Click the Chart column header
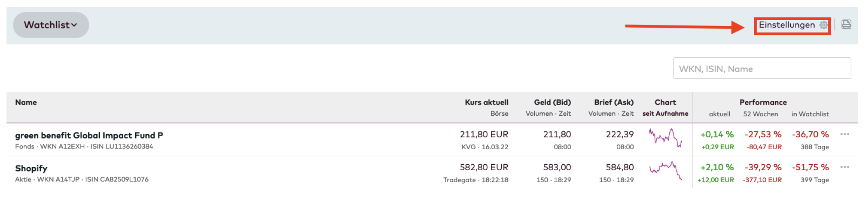Image resolution: width=868 pixels, height=198 pixels. click(665, 102)
